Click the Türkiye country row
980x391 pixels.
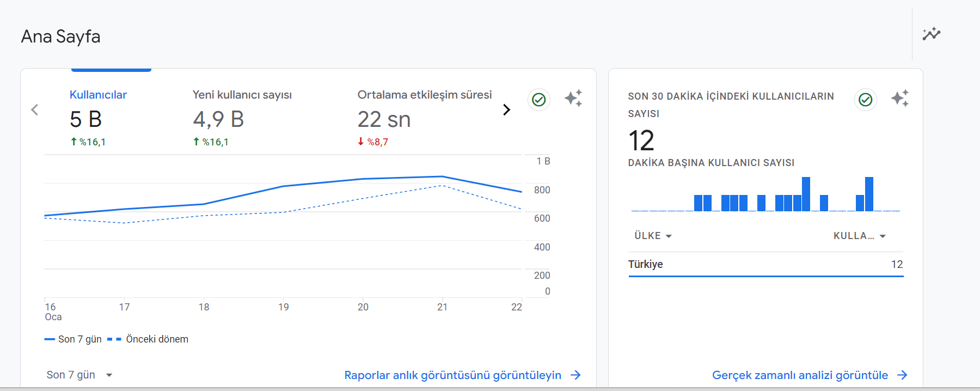(x=766, y=264)
